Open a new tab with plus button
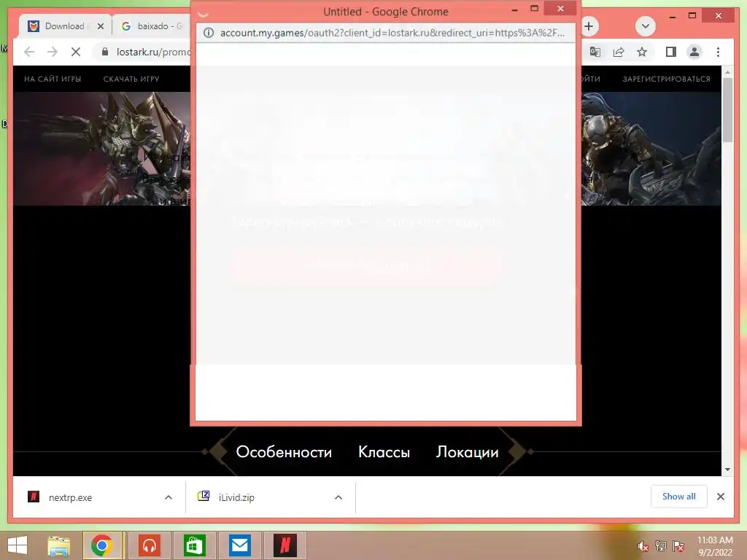 pyautogui.click(x=589, y=26)
